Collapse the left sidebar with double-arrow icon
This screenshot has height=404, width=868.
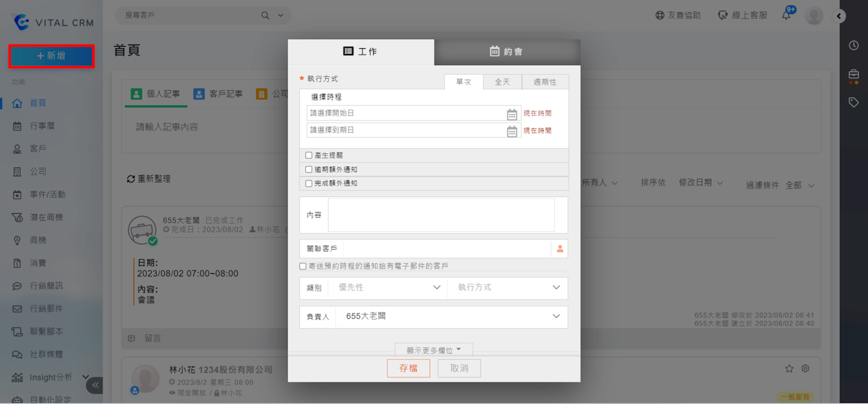coord(95,385)
